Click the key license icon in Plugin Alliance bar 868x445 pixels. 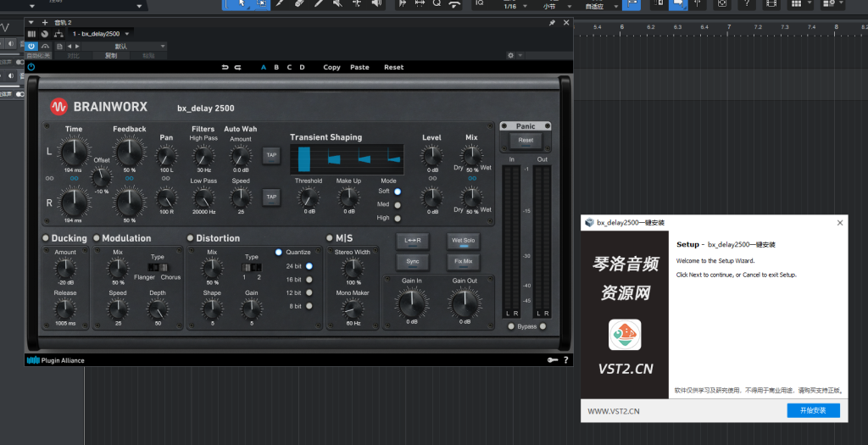pos(553,360)
